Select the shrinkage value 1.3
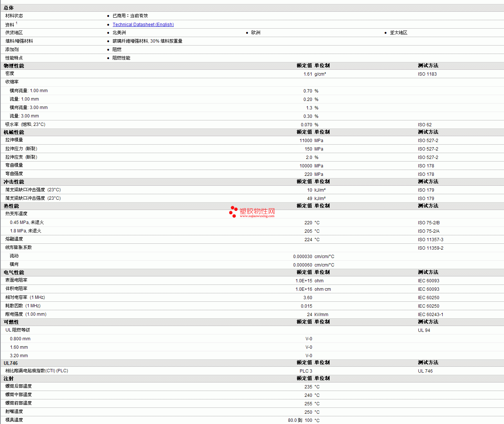 pyautogui.click(x=309, y=108)
